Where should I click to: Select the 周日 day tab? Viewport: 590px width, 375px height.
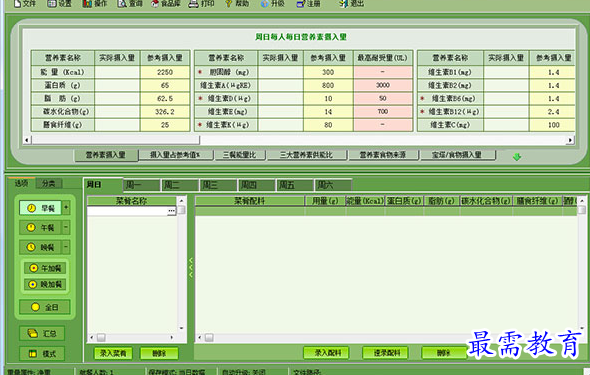(103, 184)
